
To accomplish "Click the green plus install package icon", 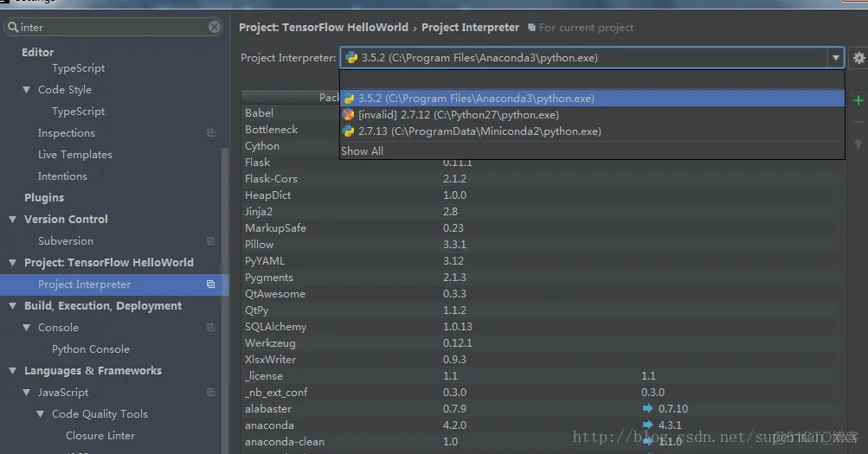I will coord(858,100).
